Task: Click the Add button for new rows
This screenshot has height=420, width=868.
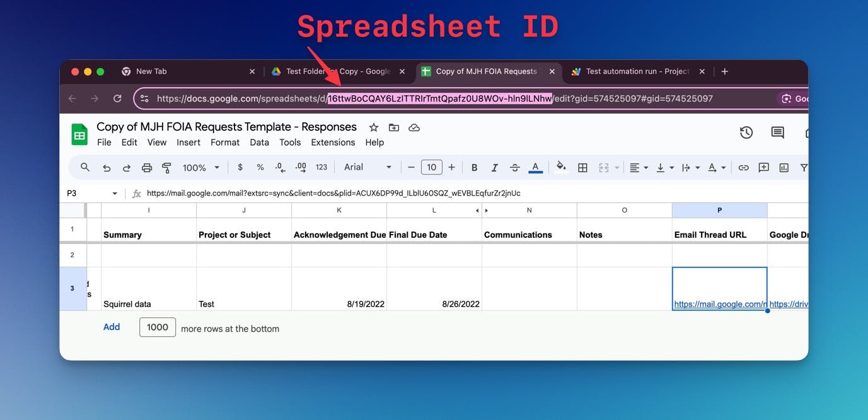Action: click(x=112, y=327)
